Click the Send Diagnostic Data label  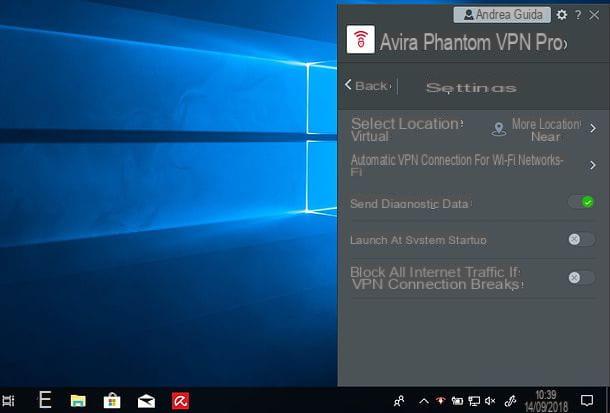pyautogui.click(x=411, y=204)
